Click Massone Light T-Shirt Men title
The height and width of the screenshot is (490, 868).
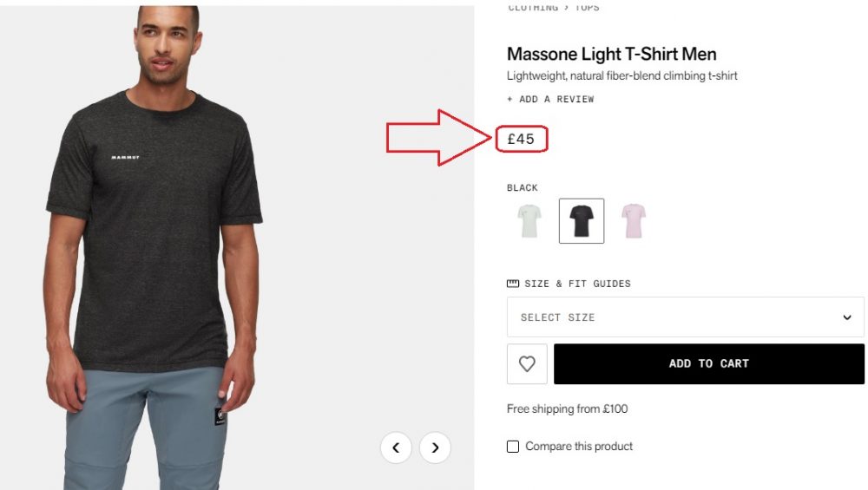[611, 54]
